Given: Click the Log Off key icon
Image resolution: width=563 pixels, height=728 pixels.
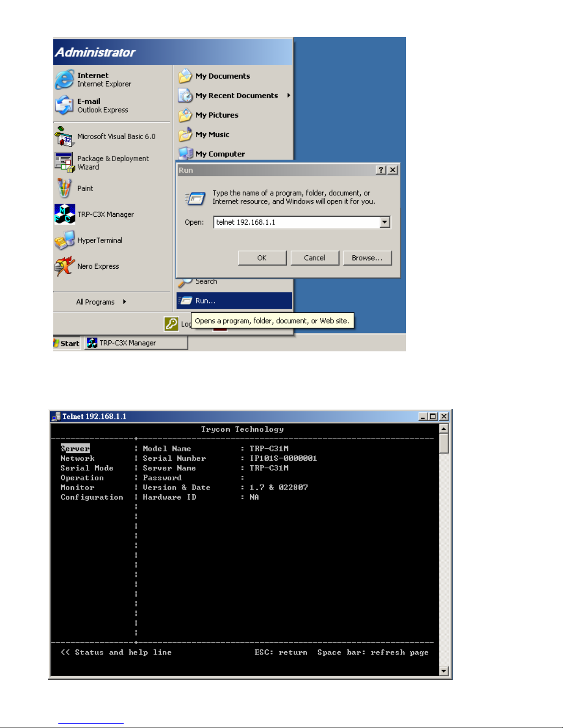Looking at the screenshot, I should click(171, 324).
